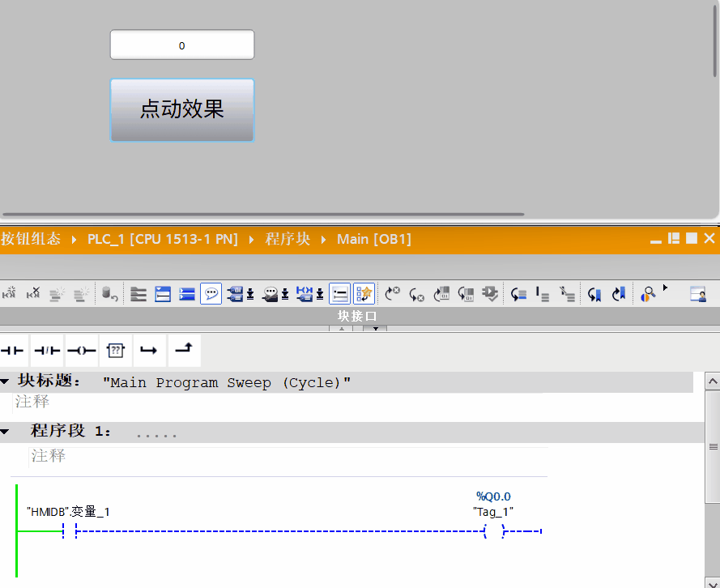Expand the 块接口 panel down arrow
This screenshot has height=588, width=720.
click(x=376, y=328)
